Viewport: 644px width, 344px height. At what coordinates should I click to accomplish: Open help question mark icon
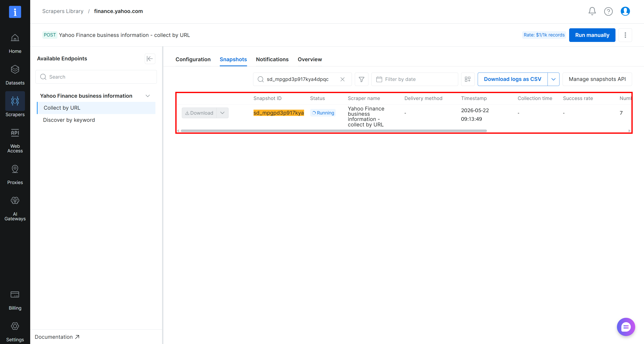pyautogui.click(x=608, y=11)
